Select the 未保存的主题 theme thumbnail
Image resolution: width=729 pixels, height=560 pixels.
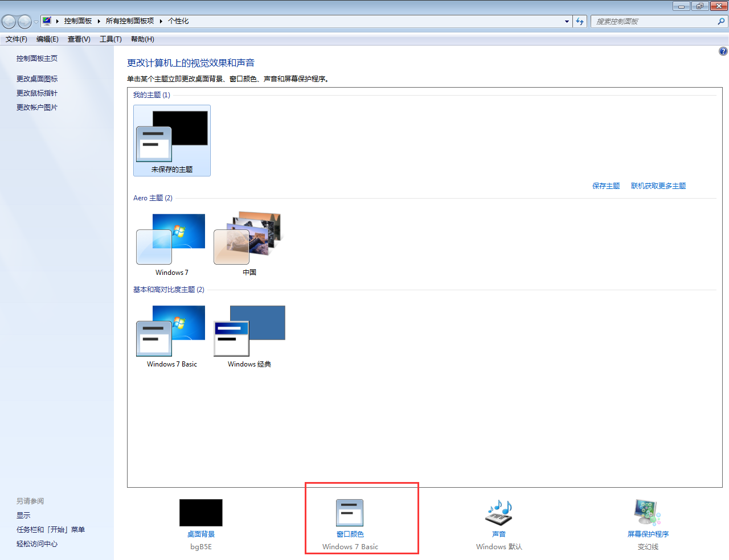click(x=172, y=141)
